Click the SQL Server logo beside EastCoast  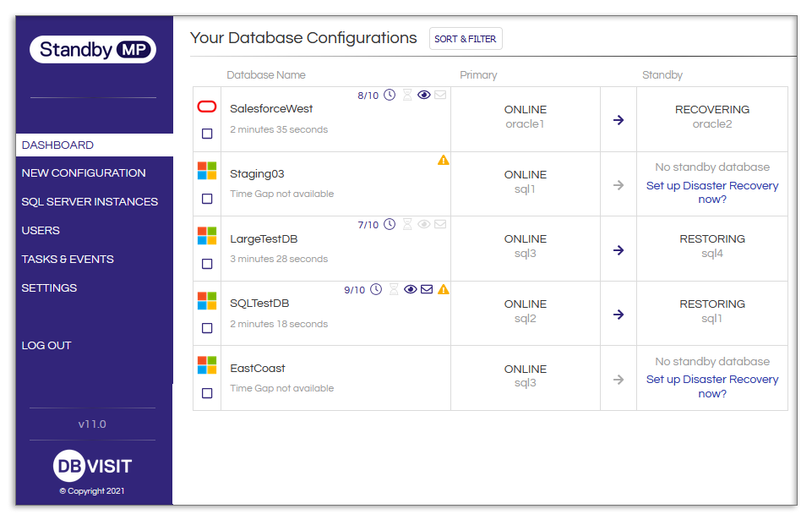click(206, 364)
